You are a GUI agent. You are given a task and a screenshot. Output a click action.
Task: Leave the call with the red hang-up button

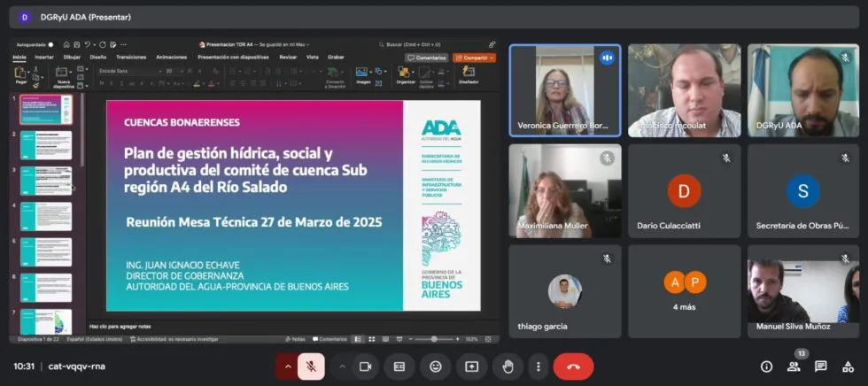(x=574, y=367)
